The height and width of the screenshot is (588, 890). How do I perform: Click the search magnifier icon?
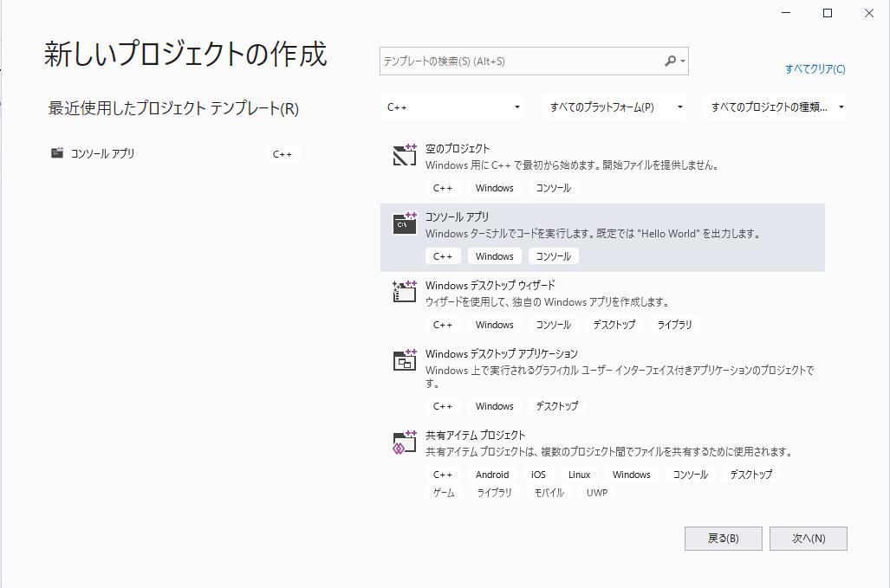click(671, 61)
